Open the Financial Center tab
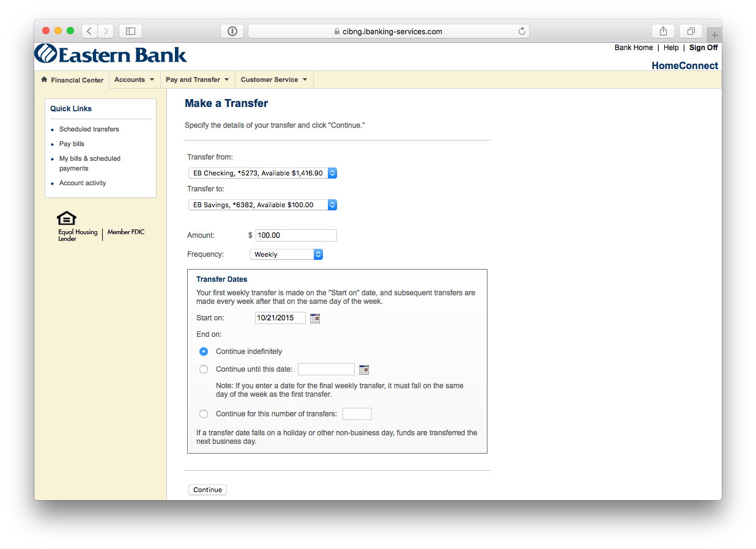This screenshot has width=756, height=549. tap(72, 80)
